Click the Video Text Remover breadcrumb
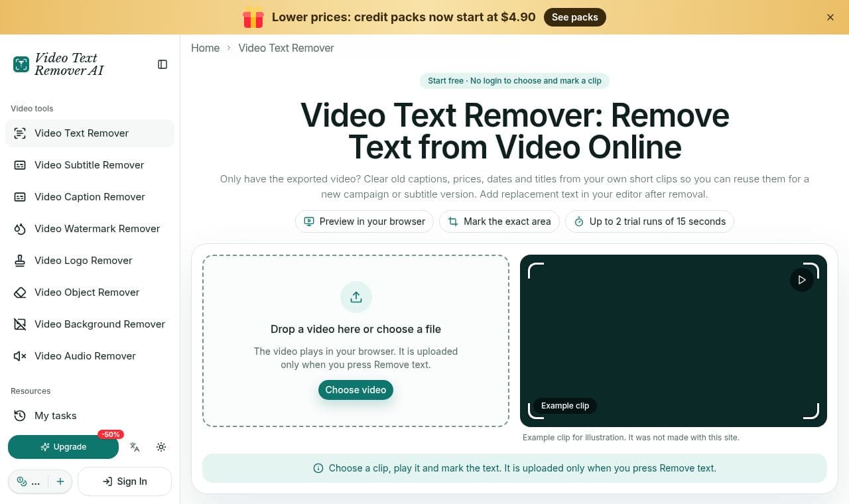This screenshot has width=849, height=504. click(286, 48)
